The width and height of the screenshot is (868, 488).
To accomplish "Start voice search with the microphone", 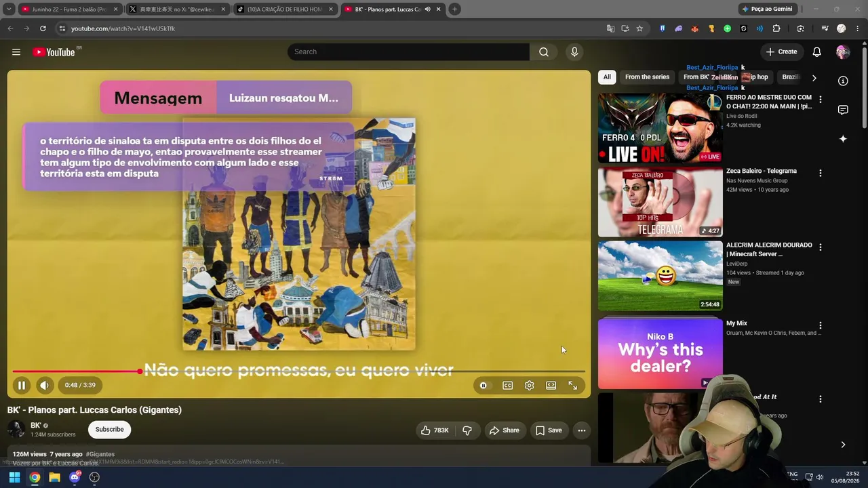I will [574, 52].
